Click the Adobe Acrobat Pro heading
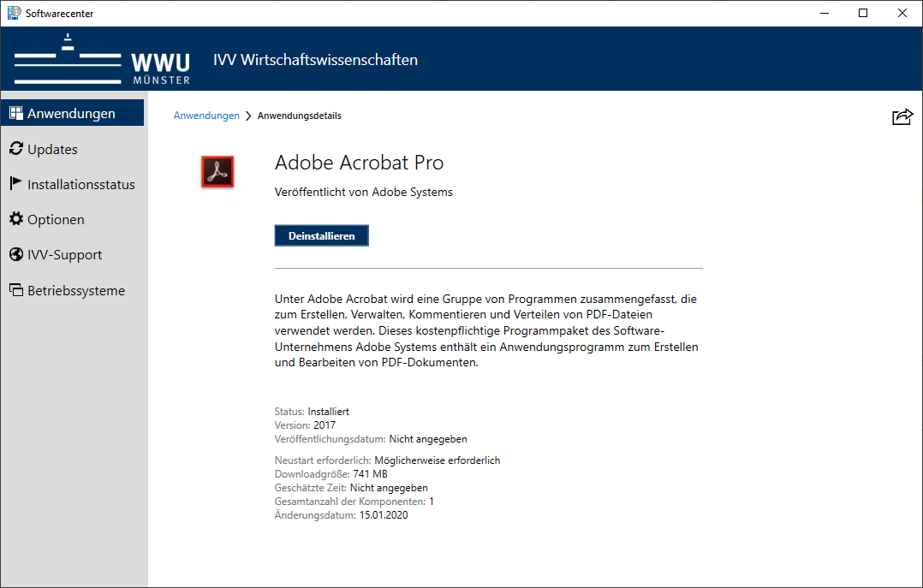Screen dimensions: 923x588 [359, 163]
